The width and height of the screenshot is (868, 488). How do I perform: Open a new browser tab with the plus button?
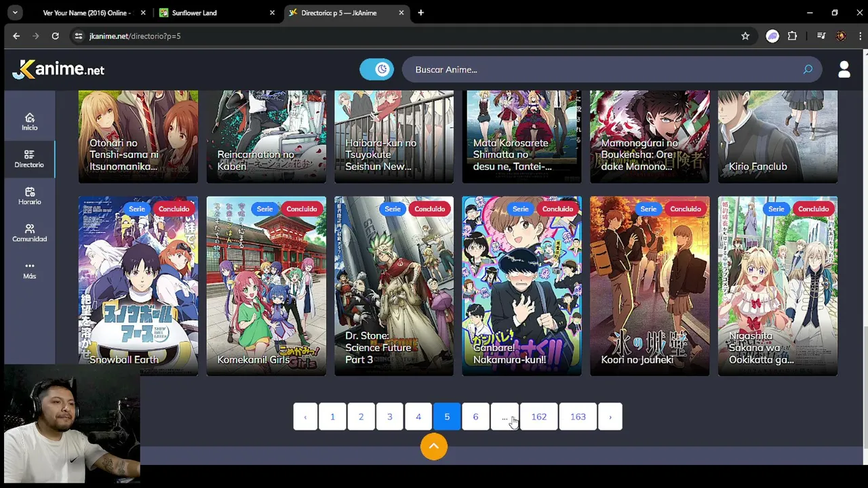[x=420, y=13]
